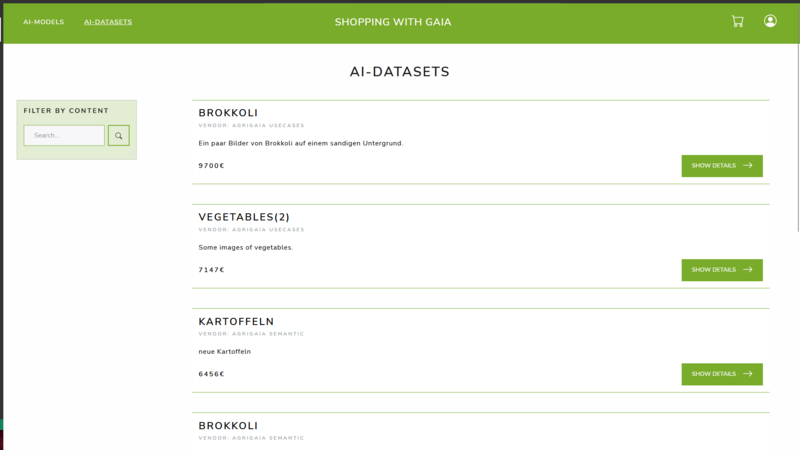This screenshot has width=800, height=450.
Task: Click the magnifier search button in filter
Action: point(118,136)
